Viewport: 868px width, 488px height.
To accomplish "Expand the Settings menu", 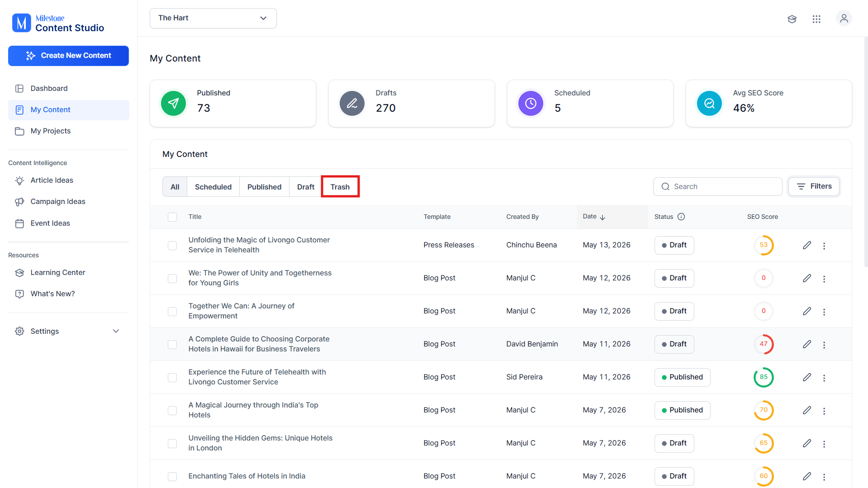I will click(68, 331).
